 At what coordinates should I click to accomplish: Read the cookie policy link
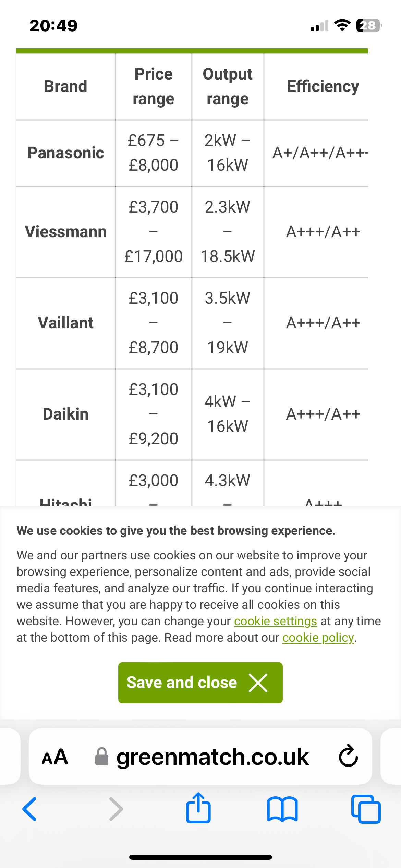click(318, 638)
